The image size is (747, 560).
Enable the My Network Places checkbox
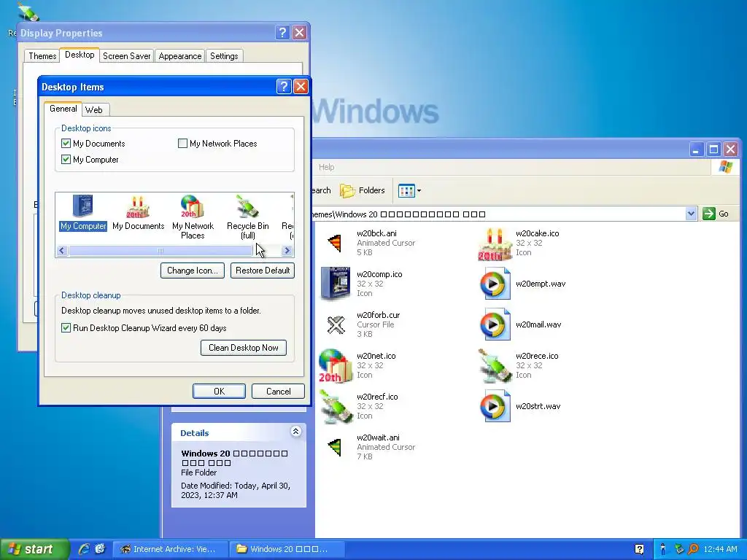coord(182,144)
